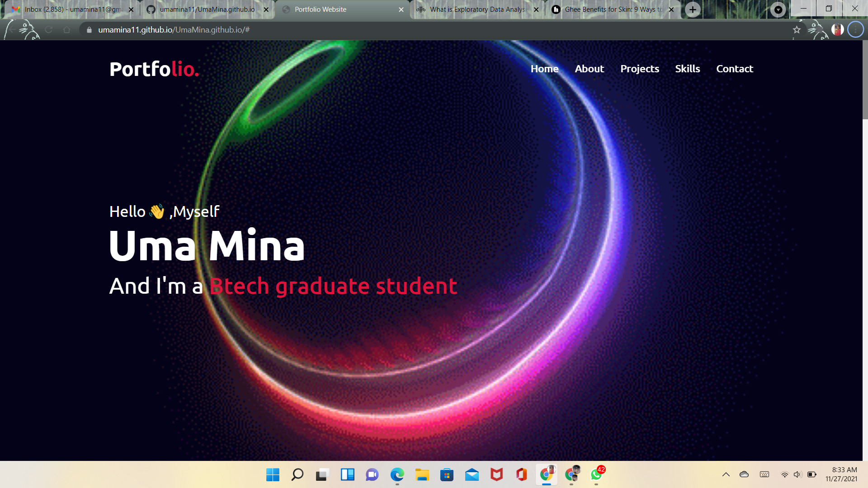
Task: Launch McAfee security from taskbar
Action: pyautogui.click(x=496, y=475)
